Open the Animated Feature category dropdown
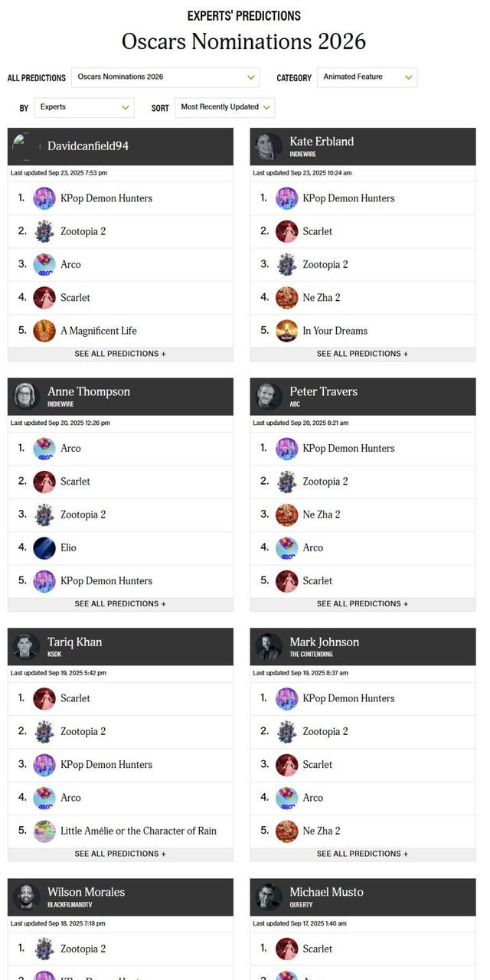490x980 pixels. click(367, 77)
